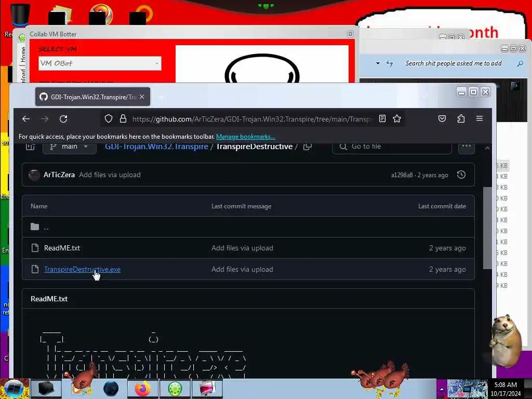Open the Add files via upload commit
The image size is (532, 399).
pos(110,175)
